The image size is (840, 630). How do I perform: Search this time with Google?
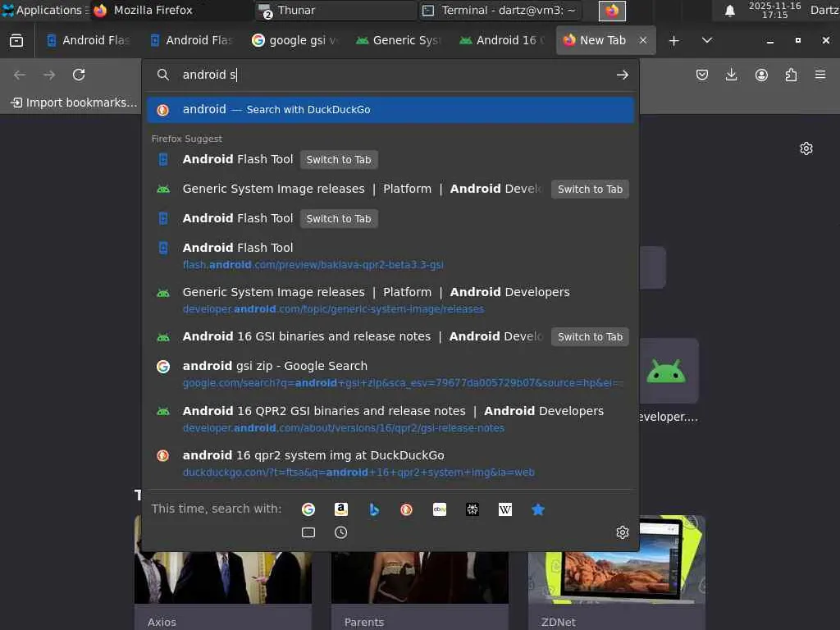click(x=308, y=509)
